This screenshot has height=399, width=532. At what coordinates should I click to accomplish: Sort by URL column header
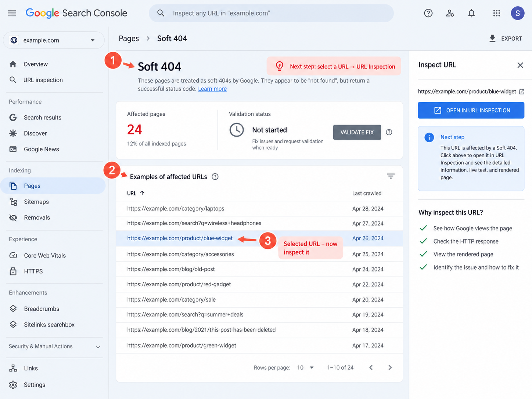tap(136, 193)
